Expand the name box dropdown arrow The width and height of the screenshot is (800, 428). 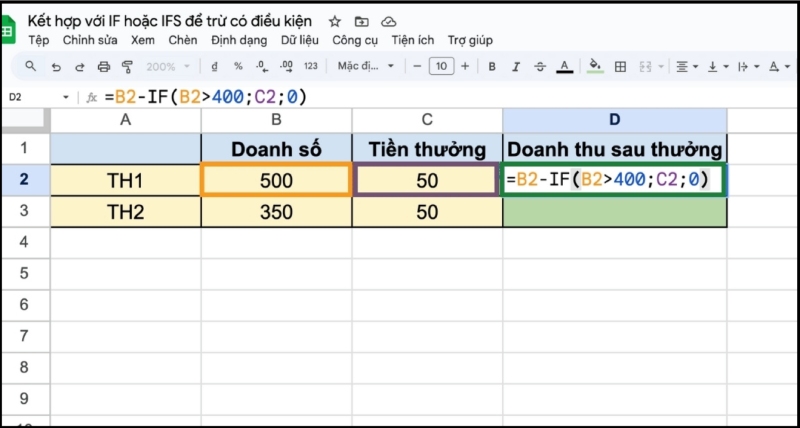66,97
